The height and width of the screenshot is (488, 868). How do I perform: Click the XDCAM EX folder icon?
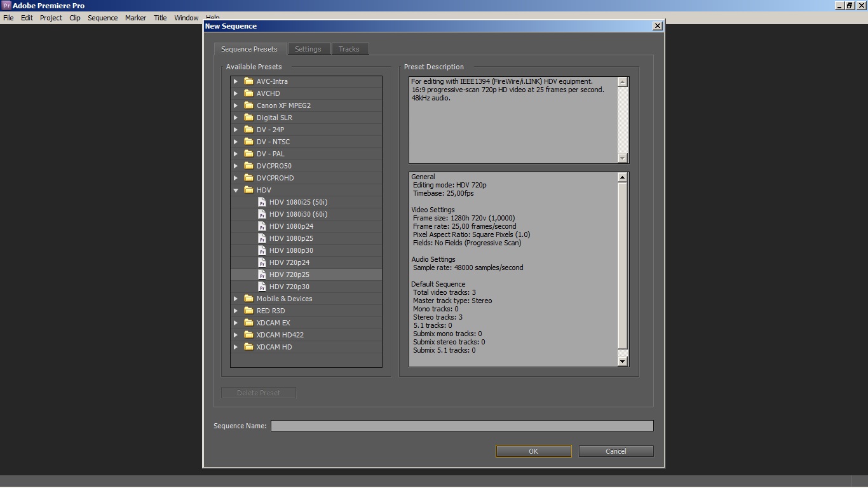[x=248, y=323]
